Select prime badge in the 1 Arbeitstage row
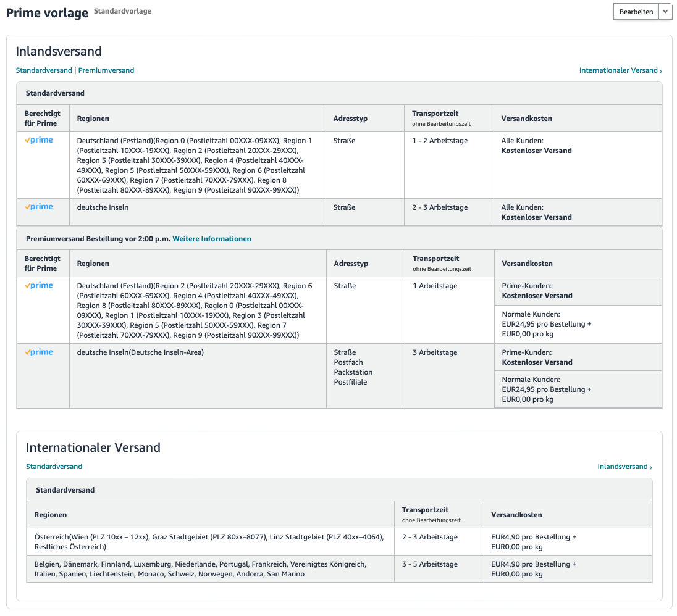677x616 pixels. pyautogui.click(x=39, y=286)
